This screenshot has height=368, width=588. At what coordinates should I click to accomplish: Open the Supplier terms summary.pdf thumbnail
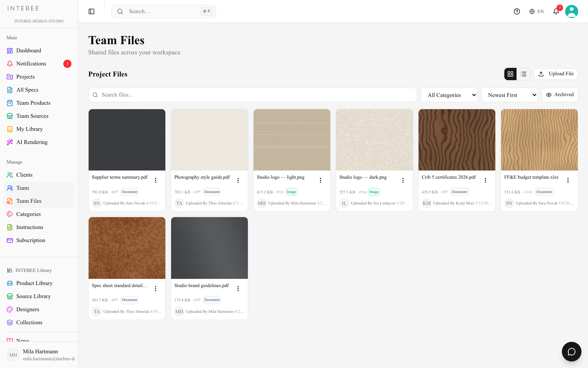(127, 140)
